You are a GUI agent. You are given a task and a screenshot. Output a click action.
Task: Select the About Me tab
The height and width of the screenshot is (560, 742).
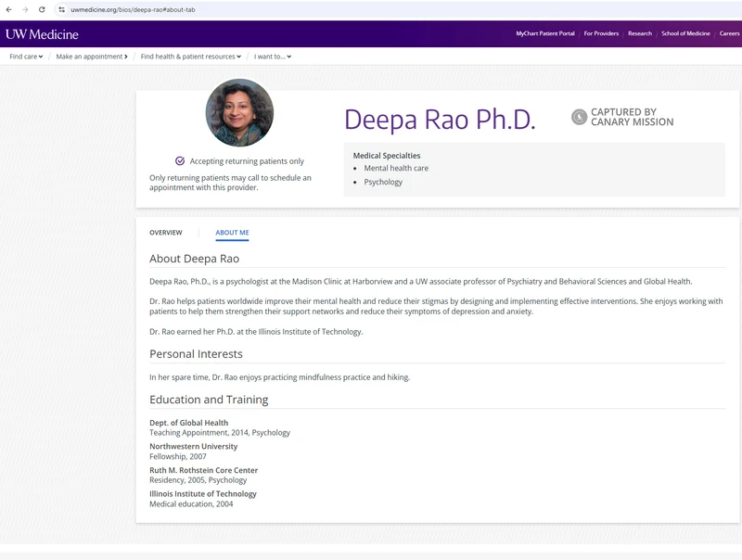pyautogui.click(x=232, y=233)
